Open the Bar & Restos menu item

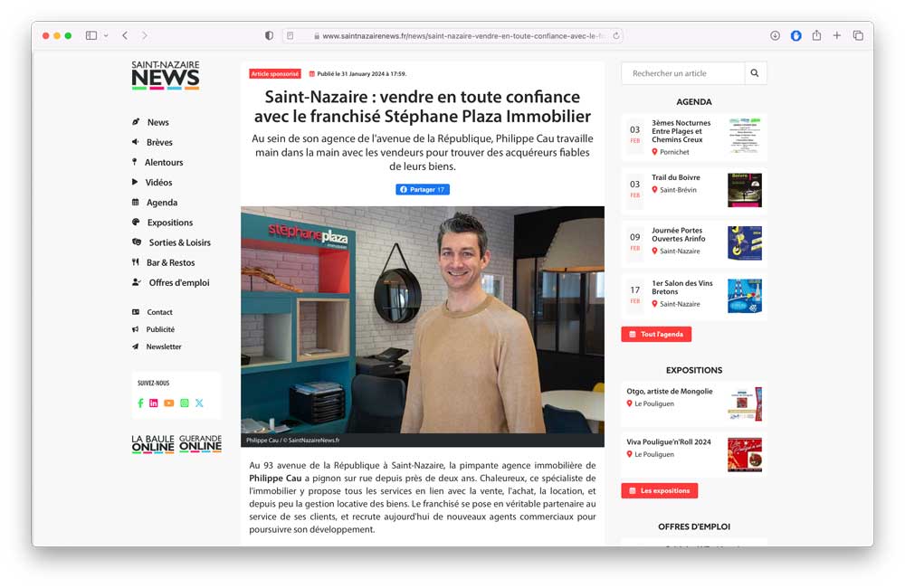coord(170,262)
